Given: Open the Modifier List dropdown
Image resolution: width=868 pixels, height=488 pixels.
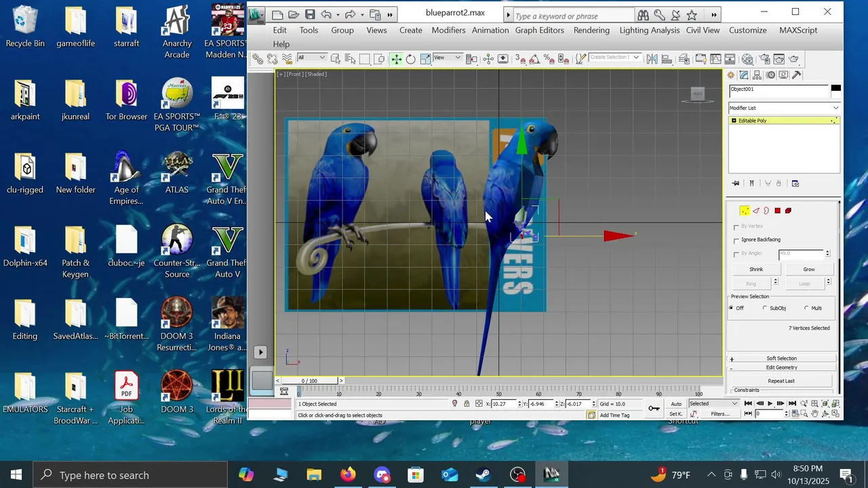Looking at the screenshot, I should coord(784,108).
